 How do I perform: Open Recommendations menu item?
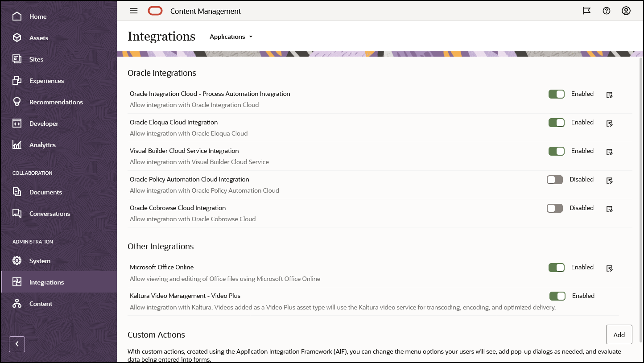(x=58, y=102)
